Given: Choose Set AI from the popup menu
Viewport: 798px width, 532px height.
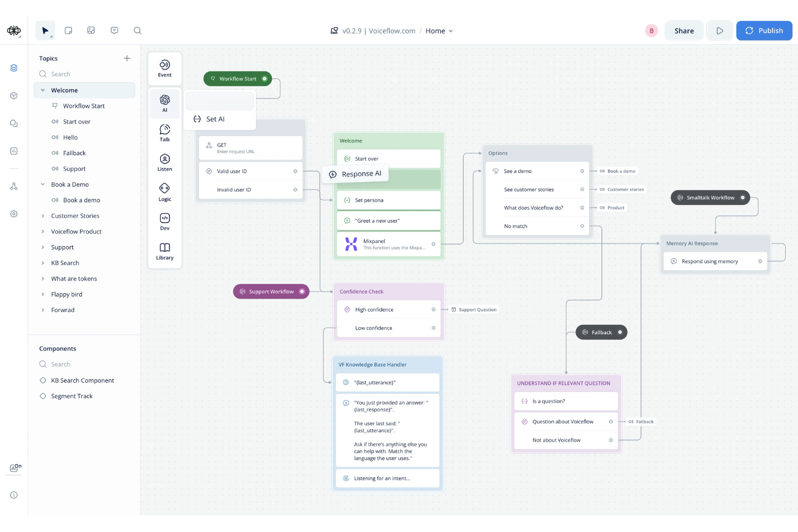Looking at the screenshot, I should pos(215,119).
